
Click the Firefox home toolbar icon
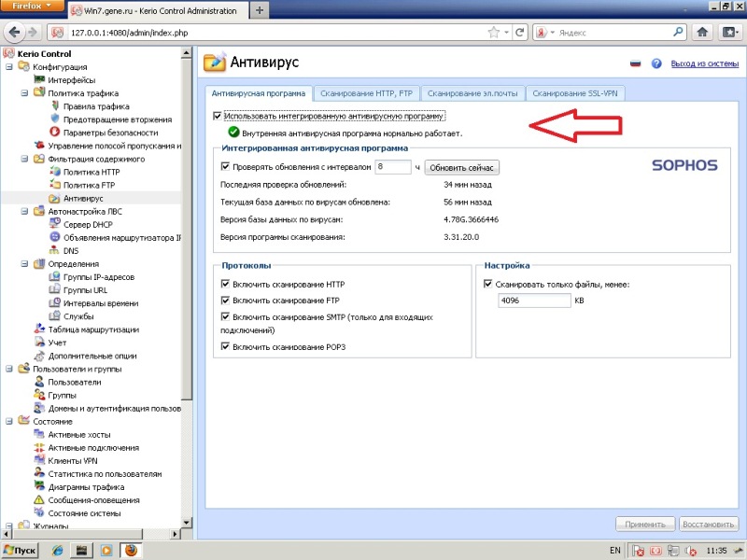click(702, 32)
